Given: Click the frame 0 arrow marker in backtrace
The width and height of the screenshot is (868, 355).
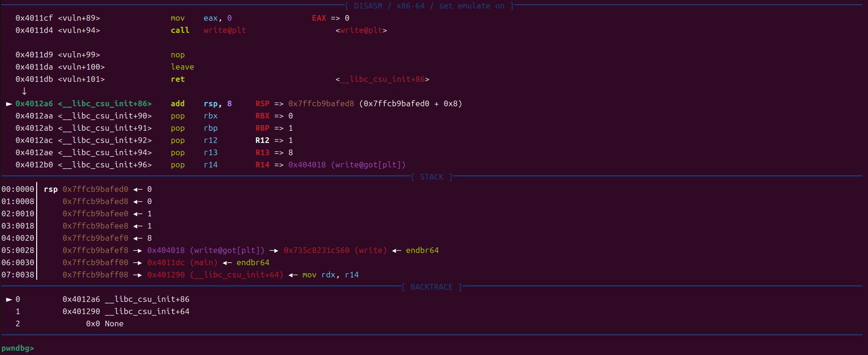Looking at the screenshot, I should click(9, 300).
